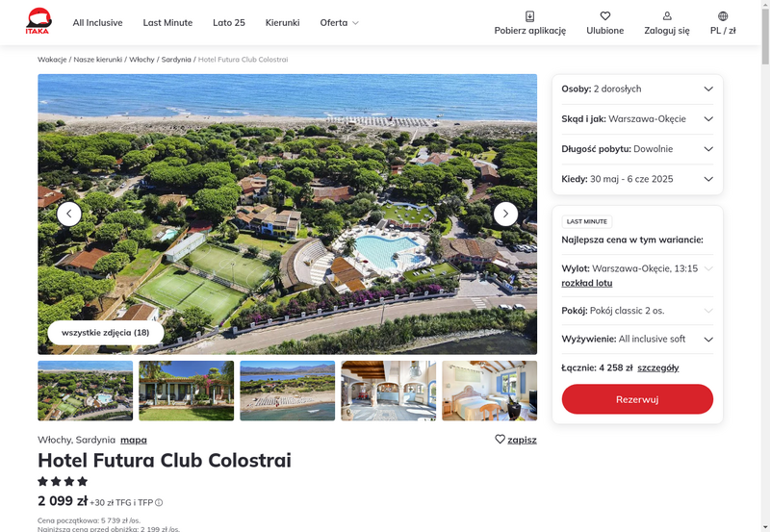This screenshot has height=532, width=770.
Task: Click the red Rezerwuj button
Action: click(637, 399)
